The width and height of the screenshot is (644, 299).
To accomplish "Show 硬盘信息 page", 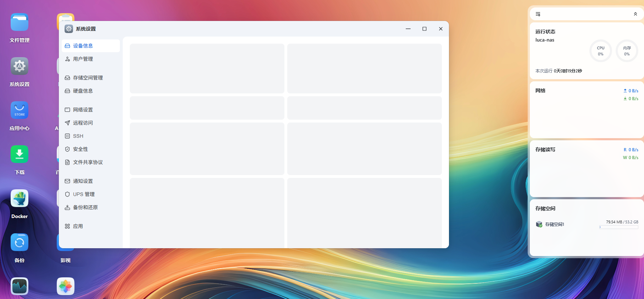I will (x=91, y=91).
